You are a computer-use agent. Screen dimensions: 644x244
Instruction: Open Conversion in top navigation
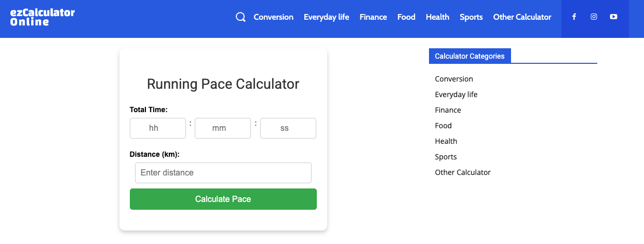[x=274, y=17]
